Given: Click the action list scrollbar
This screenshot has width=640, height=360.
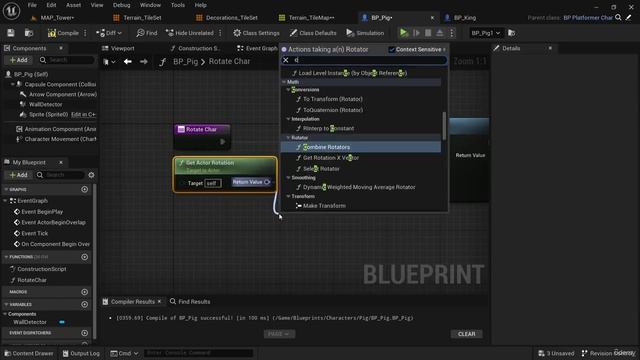Looking at the screenshot, I should click(x=444, y=126).
